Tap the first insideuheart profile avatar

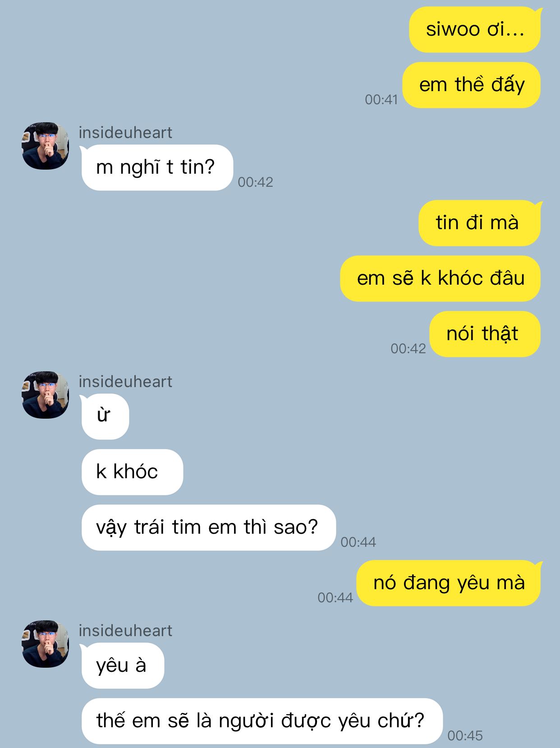45,146
